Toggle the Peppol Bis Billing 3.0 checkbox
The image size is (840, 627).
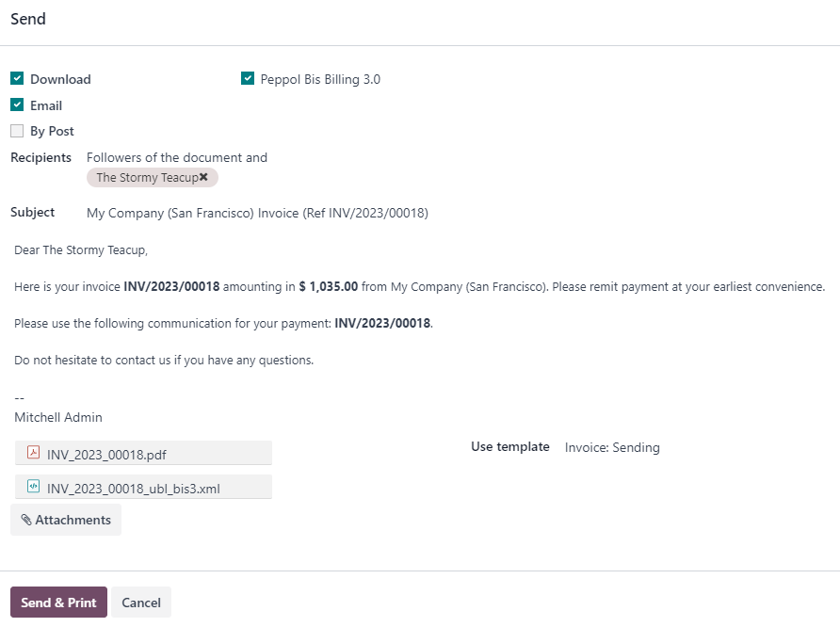247,79
